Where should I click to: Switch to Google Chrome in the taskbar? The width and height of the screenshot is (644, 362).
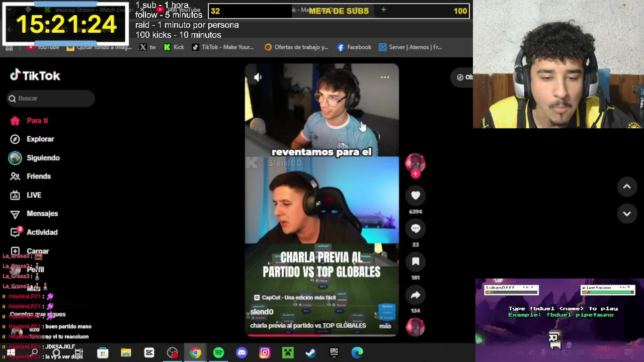pyautogui.click(x=195, y=353)
